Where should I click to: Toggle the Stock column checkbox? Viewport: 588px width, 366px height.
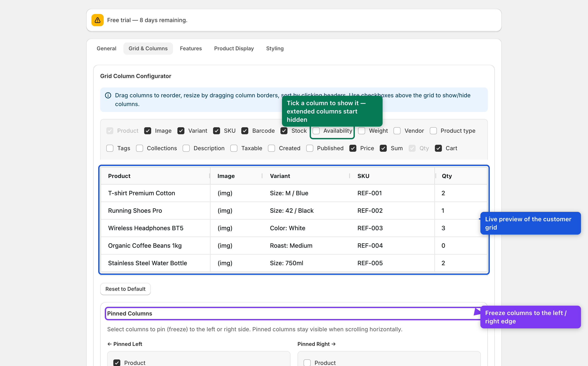[284, 131]
